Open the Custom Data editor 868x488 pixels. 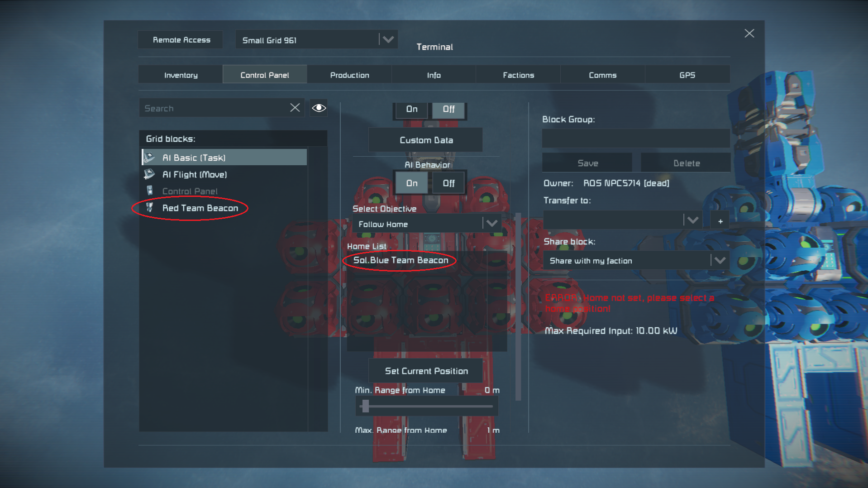[426, 140]
